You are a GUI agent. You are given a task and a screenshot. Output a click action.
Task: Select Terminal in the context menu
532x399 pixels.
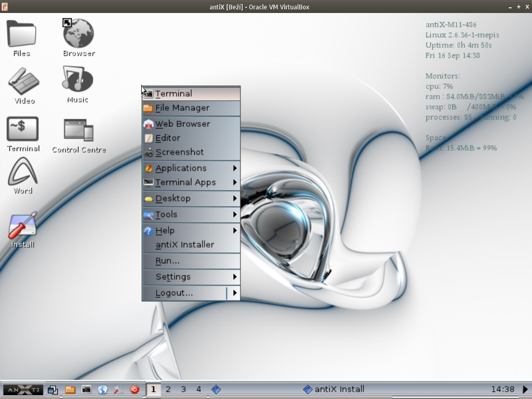click(x=191, y=94)
